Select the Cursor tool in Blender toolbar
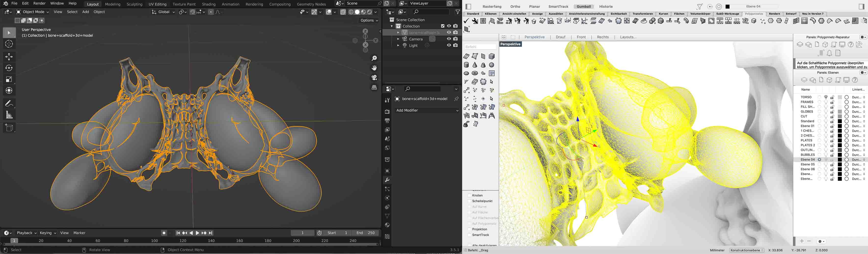 (9, 44)
